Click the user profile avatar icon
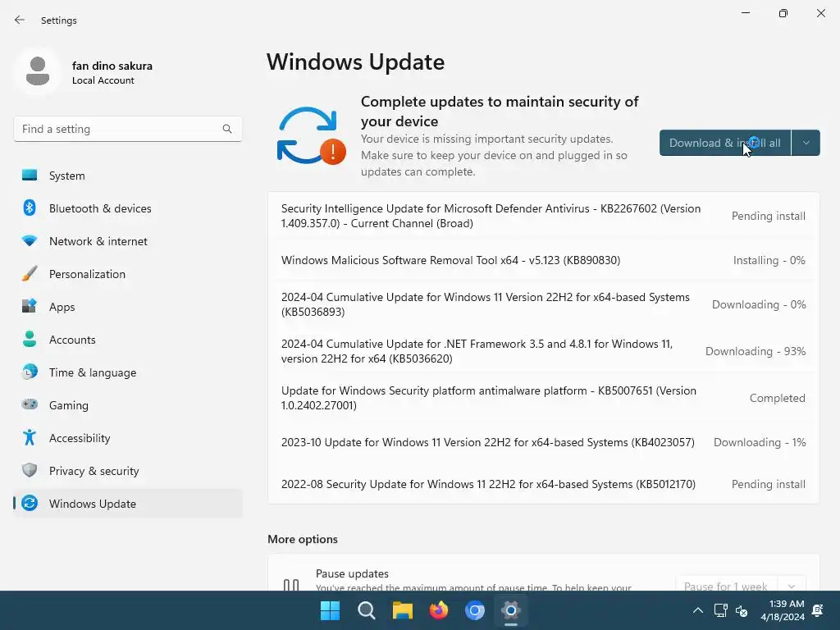 tap(38, 71)
